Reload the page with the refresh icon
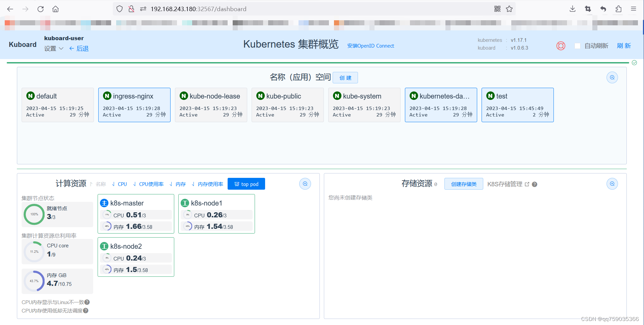This screenshot has height=325, width=644. [x=41, y=9]
